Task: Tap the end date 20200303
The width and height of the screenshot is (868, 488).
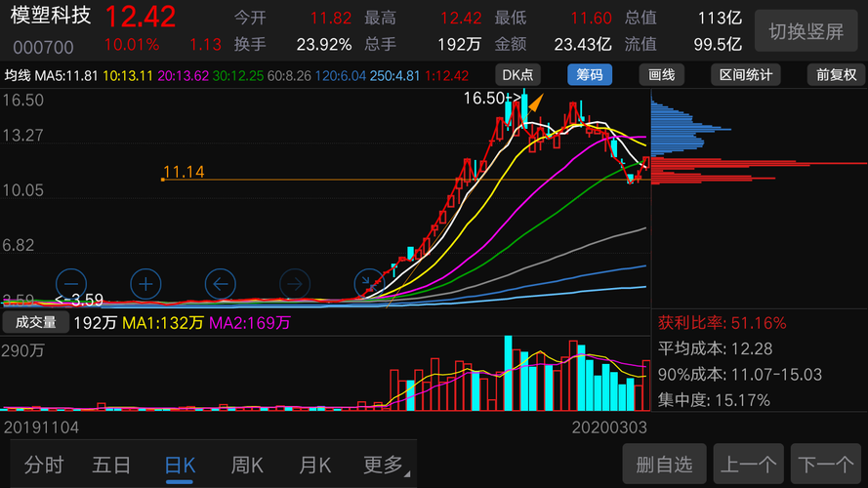Action: (609, 427)
